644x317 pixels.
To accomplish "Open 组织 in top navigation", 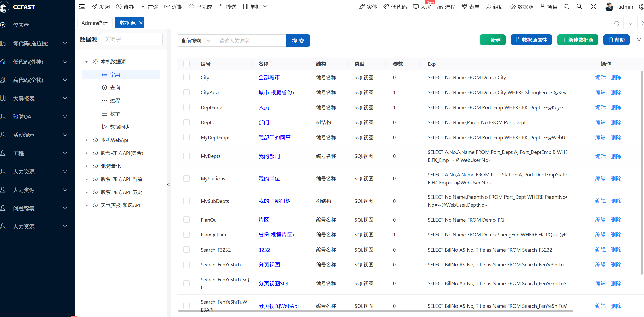I will coord(495,7).
